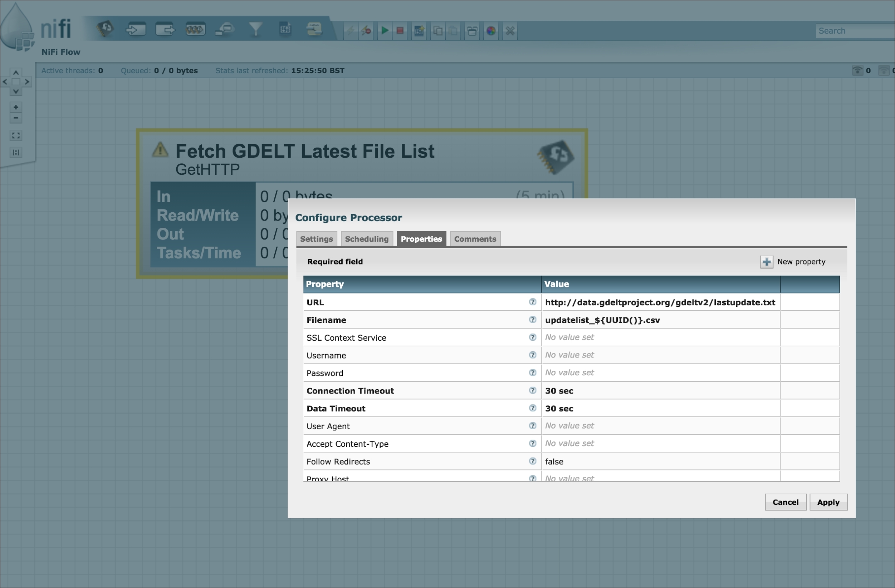Click the Paste icon in toolbar
895x588 pixels.
point(453,30)
